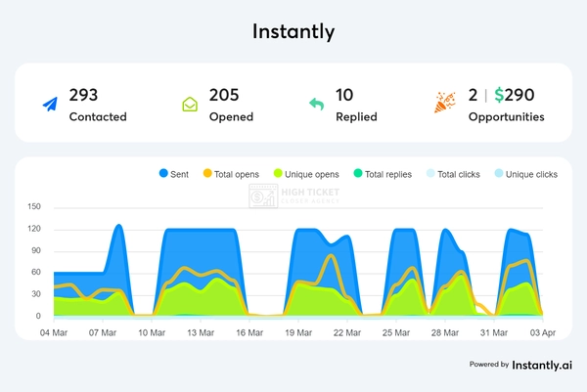This screenshot has height=392, width=587.
Task: Click the 25 Mar date marker
Action: click(395, 333)
